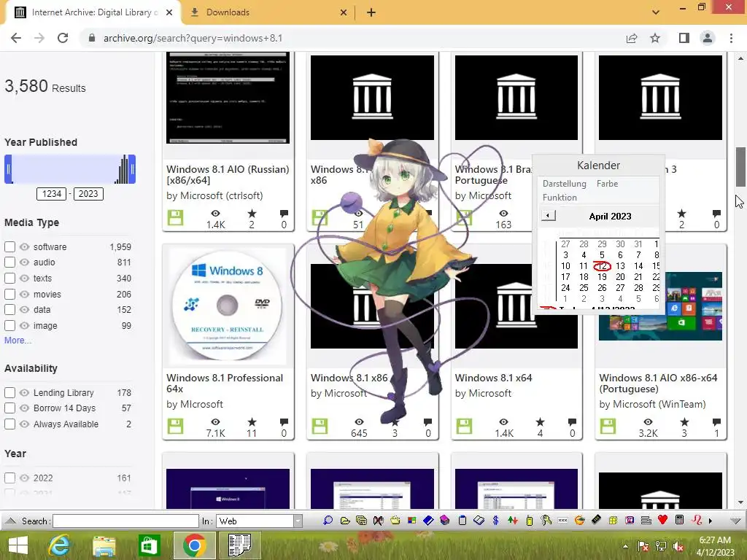Go back to previous page

tap(16, 38)
